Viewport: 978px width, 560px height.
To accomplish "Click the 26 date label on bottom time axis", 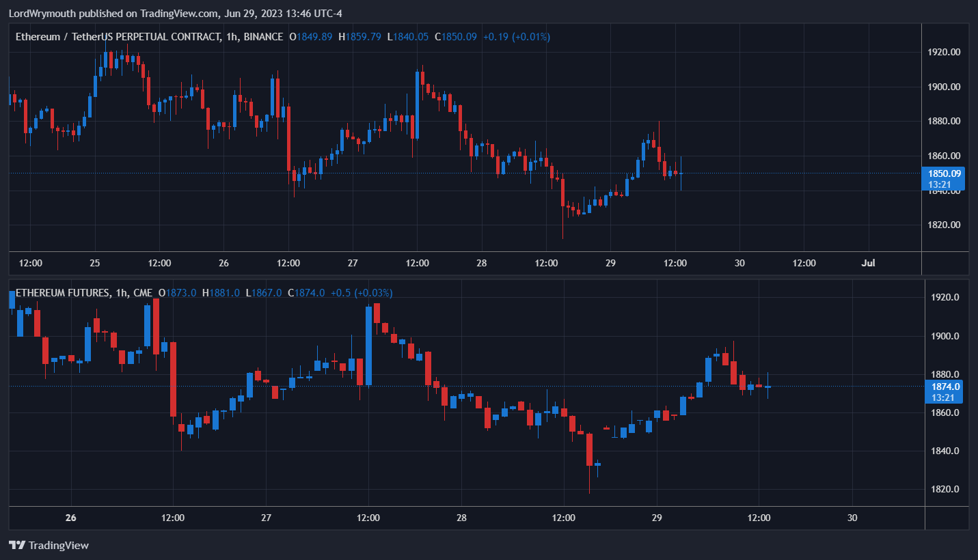I will pyautogui.click(x=71, y=518).
